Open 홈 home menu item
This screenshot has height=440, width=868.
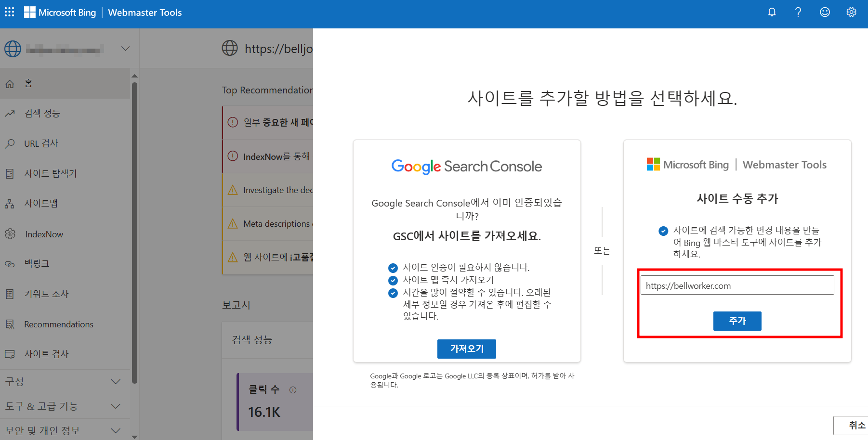click(x=65, y=83)
